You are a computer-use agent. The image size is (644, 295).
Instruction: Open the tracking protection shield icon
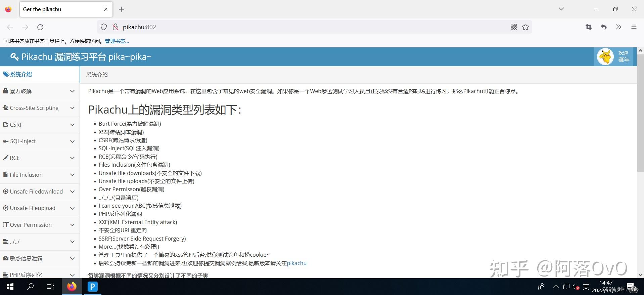pos(104,27)
